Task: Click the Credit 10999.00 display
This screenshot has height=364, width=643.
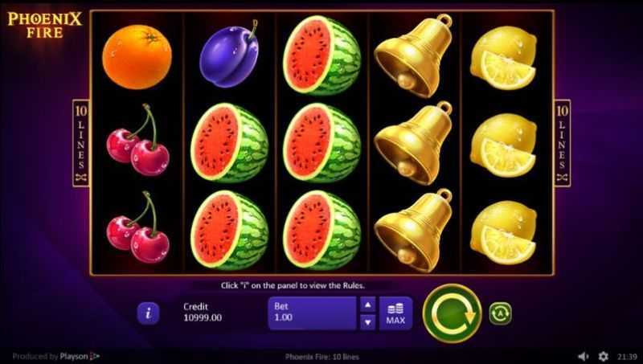Action: [203, 313]
